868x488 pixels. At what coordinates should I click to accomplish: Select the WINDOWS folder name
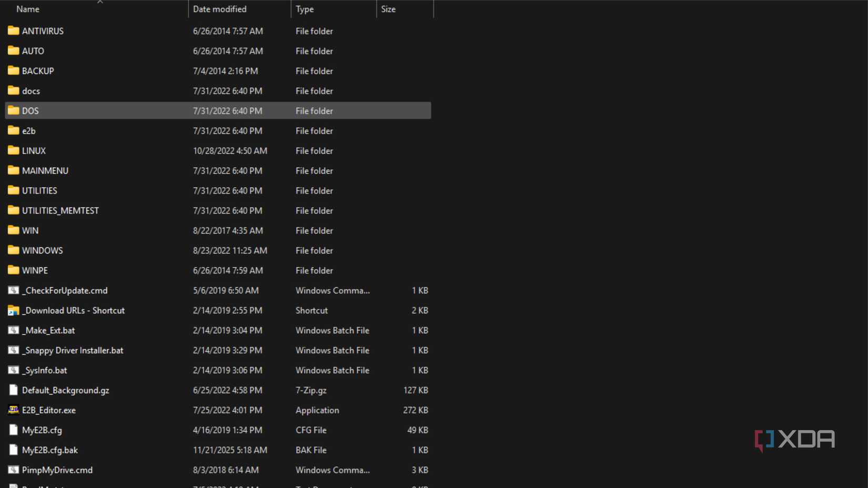click(43, 251)
